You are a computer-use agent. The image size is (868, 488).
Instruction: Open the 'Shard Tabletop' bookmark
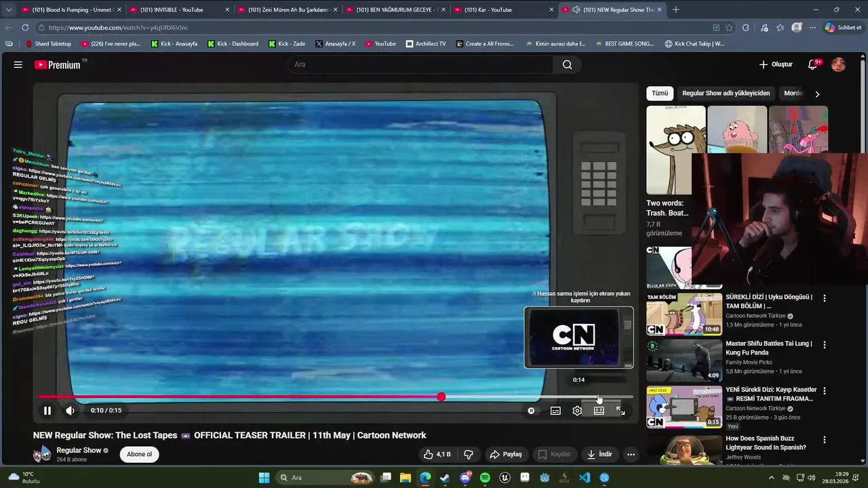pyautogui.click(x=47, y=43)
